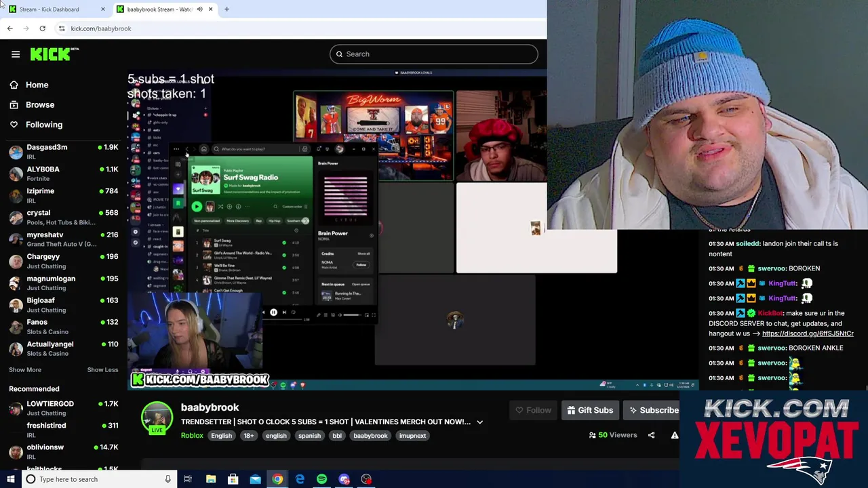Click the taskbar microphone voice search icon
Image resolution: width=868 pixels, height=488 pixels.
coord(167,479)
